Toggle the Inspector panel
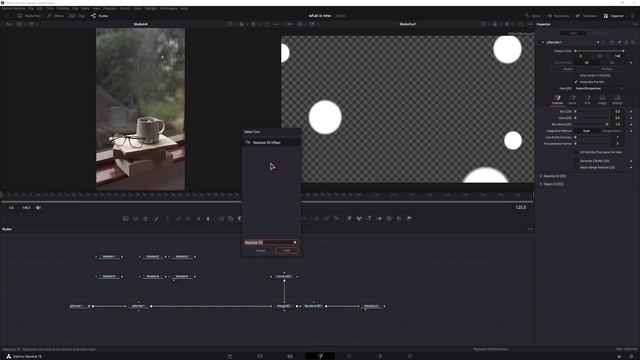This screenshot has width=640, height=360. [613, 16]
